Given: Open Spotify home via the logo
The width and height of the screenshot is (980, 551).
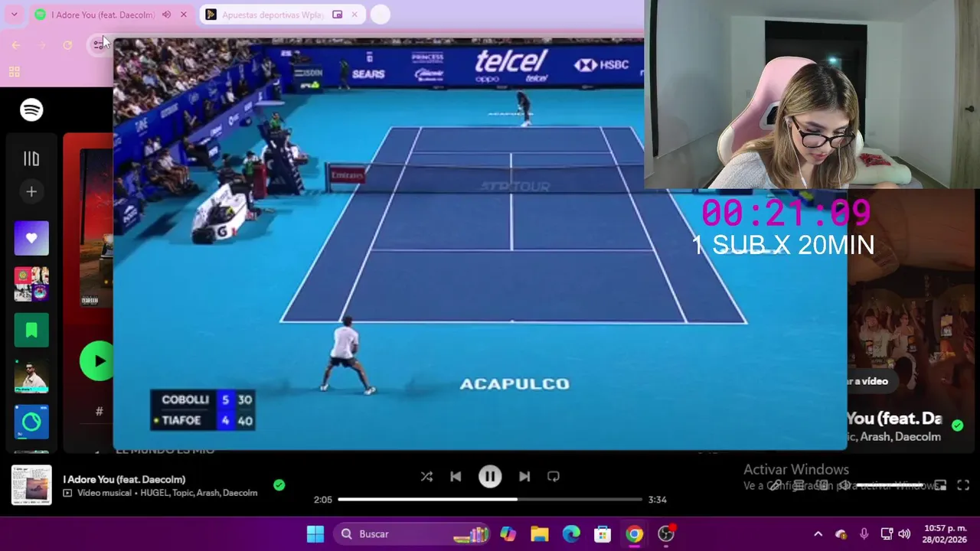Looking at the screenshot, I should pyautogui.click(x=31, y=110).
